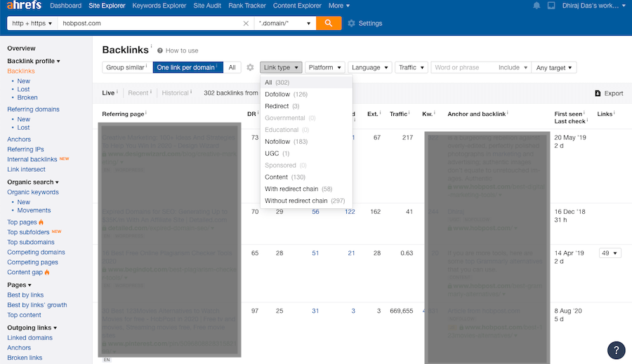
Task: Open Content Explorer
Action: pos(297,6)
